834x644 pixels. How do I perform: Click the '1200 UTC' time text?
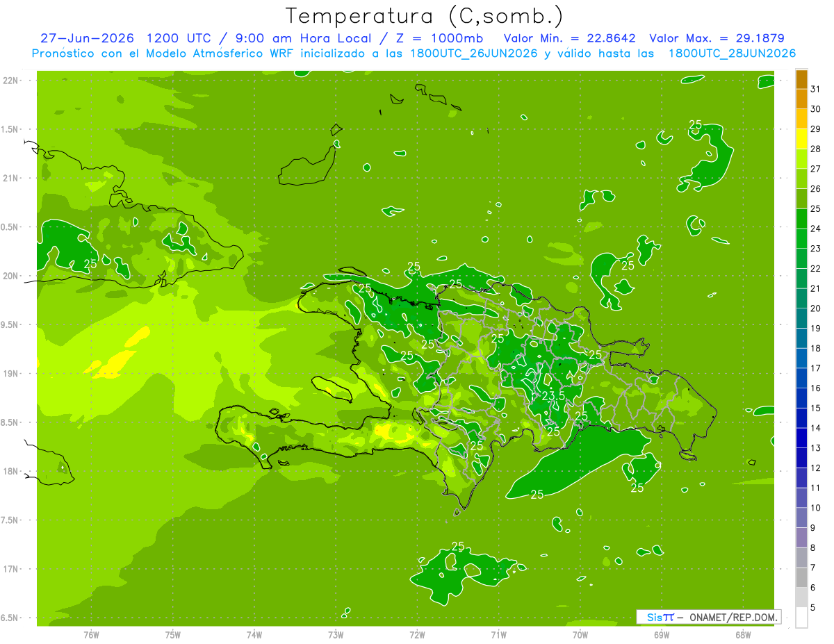coord(178,38)
